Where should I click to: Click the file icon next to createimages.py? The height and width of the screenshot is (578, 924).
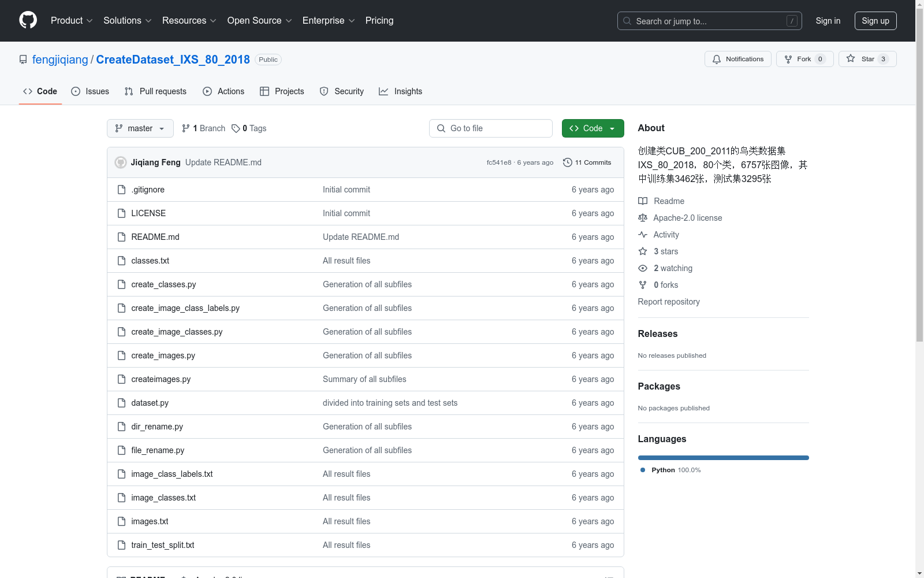point(121,379)
